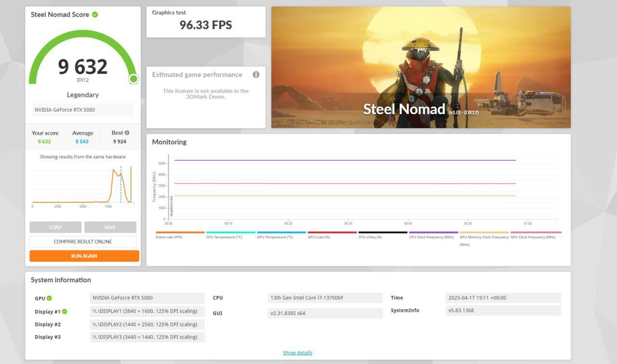Select the Time value 2025-04-17 19:11
Screen dimensions: 617x364
pyautogui.click(x=503, y=298)
